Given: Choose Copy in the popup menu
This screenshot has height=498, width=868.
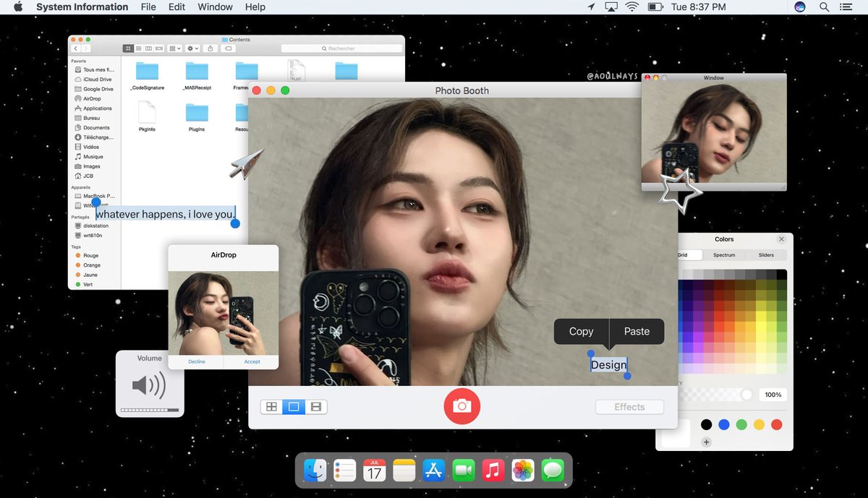Looking at the screenshot, I should [581, 331].
